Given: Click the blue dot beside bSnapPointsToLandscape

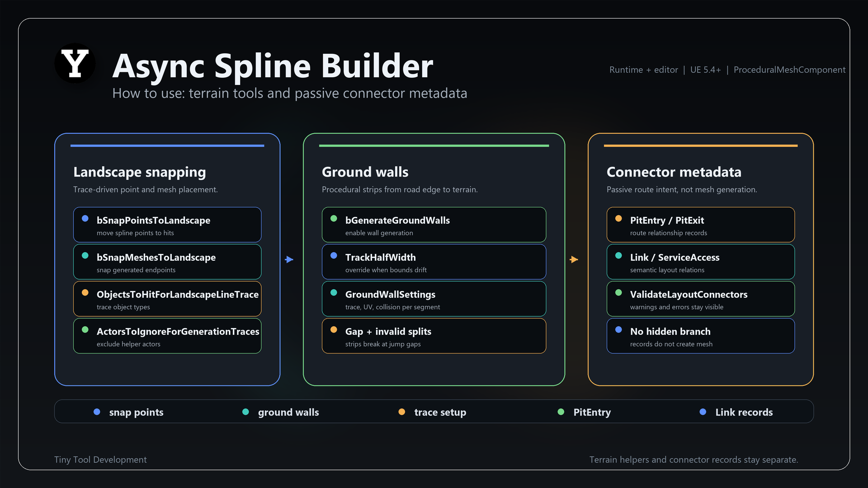Looking at the screenshot, I should click(85, 218).
